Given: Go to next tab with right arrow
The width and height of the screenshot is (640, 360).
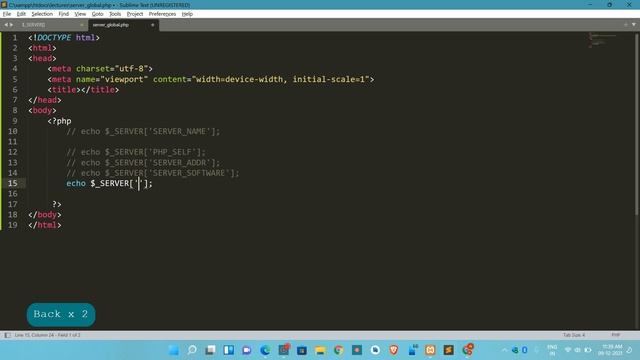Looking at the screenshot, I should pos(11,25).
